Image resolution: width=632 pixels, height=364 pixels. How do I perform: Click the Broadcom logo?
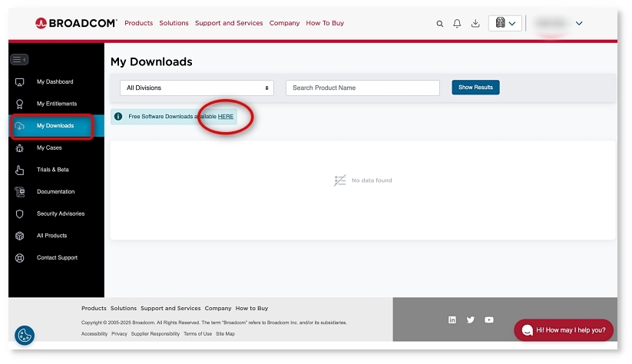point(76,23)
